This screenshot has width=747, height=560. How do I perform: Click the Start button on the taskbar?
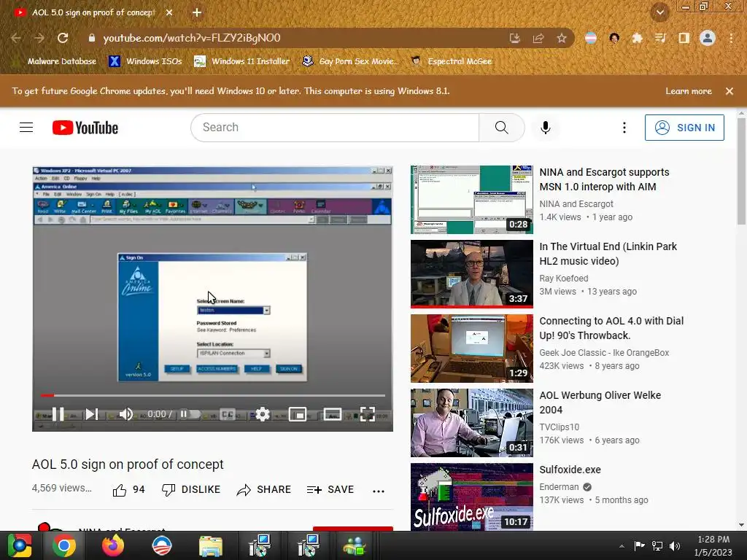point(19,545)
